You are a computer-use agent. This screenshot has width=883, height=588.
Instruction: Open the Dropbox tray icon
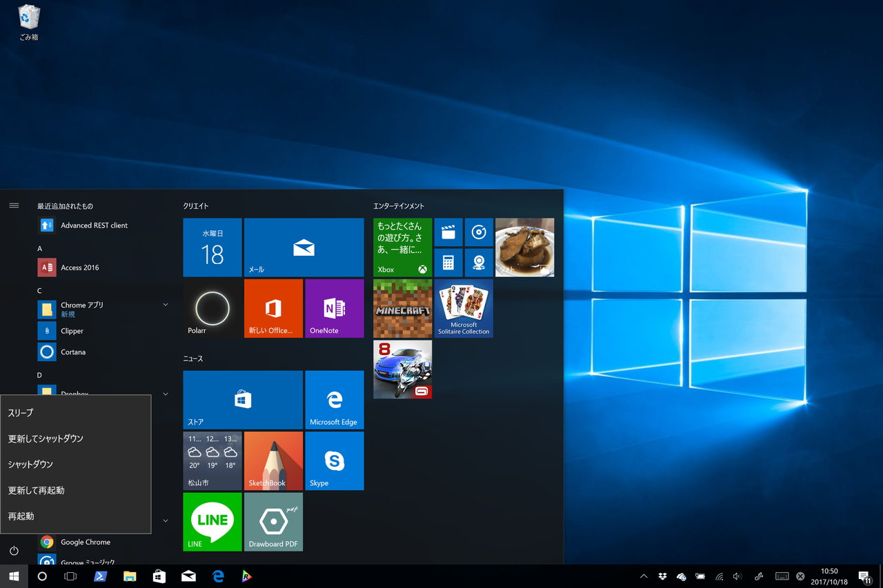[663, 576]
